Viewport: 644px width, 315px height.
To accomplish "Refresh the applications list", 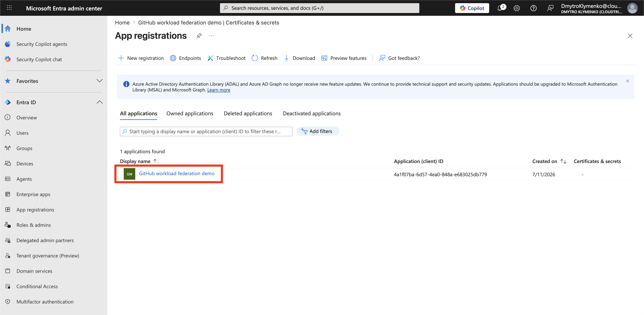I will (264, 58).
